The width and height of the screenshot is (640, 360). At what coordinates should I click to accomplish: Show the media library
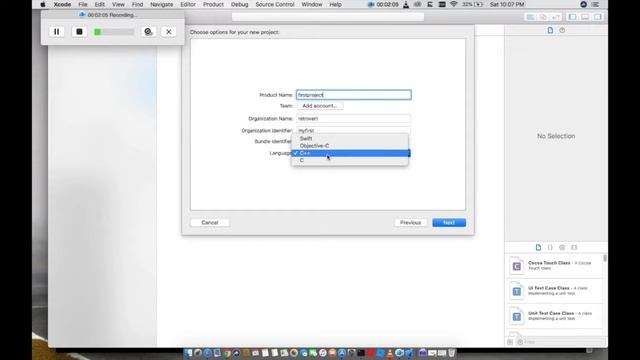574,247
